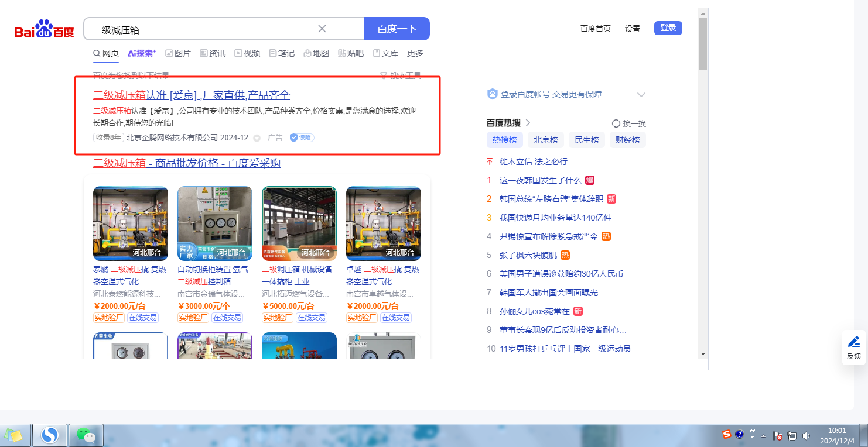Open the 搜索工具 filter dropdown
The width and height of the screenshot is (868, 447).
coord(401,75)
